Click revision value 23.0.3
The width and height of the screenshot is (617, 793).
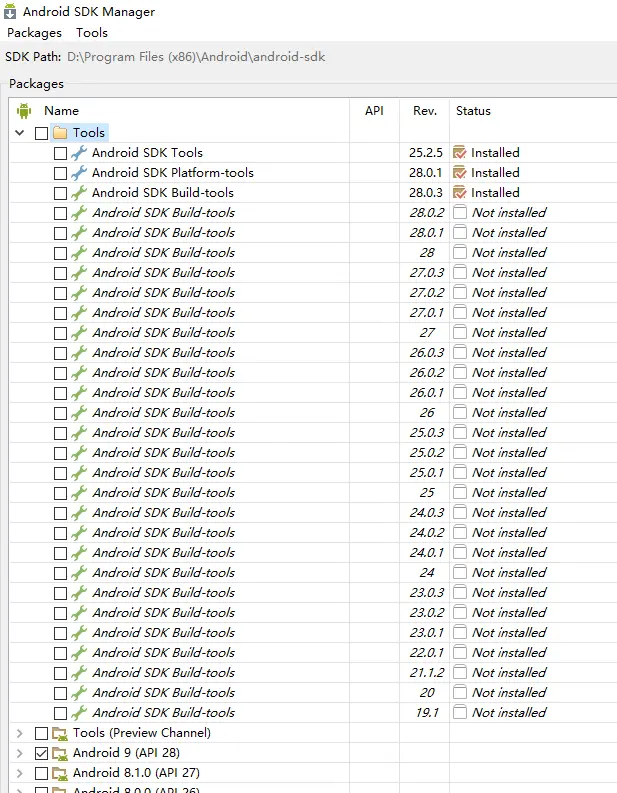point(427,592)
